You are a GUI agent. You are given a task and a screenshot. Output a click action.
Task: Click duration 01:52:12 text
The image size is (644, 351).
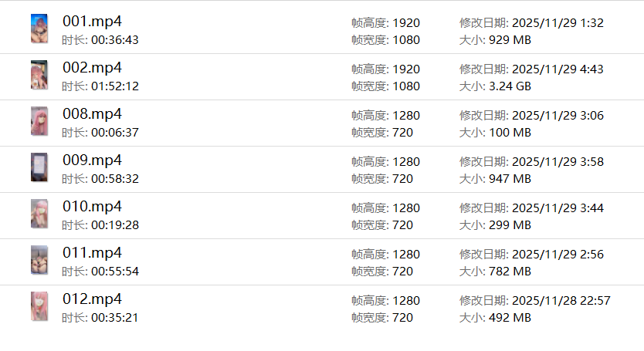[x=115, y=86]
